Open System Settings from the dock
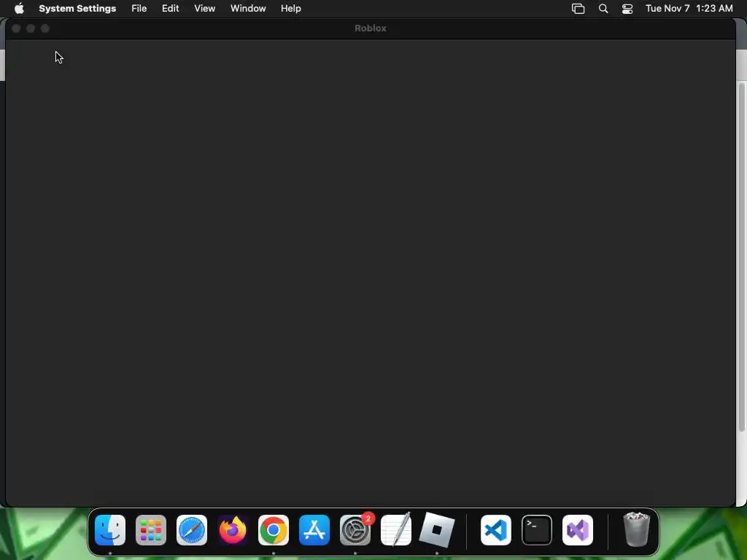747x560 pixels. [x=355, y=530]
